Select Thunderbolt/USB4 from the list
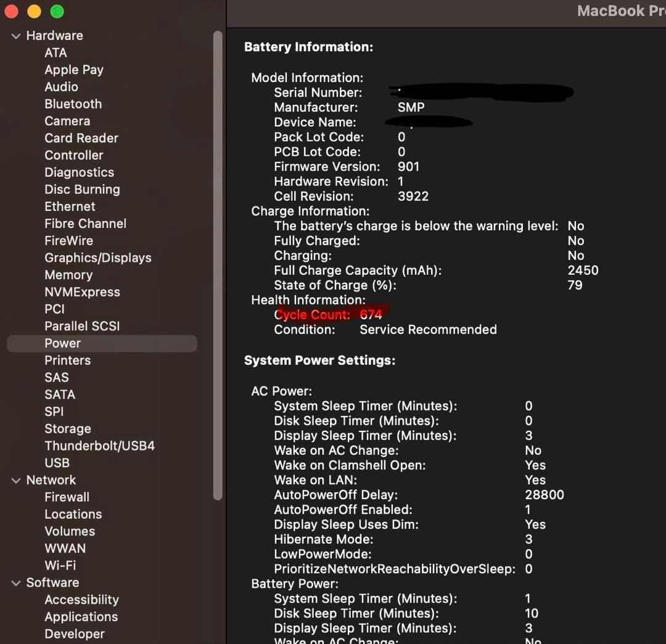666x644 pixels. point(99,446)
